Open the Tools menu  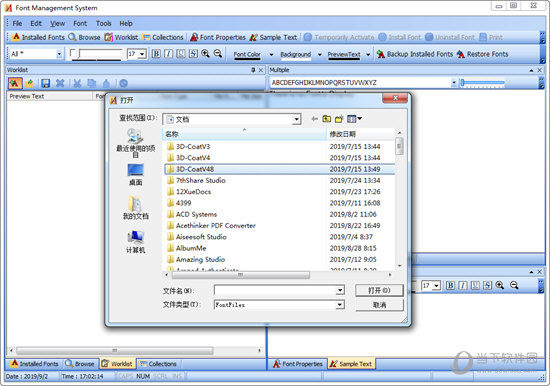(103, 24)
